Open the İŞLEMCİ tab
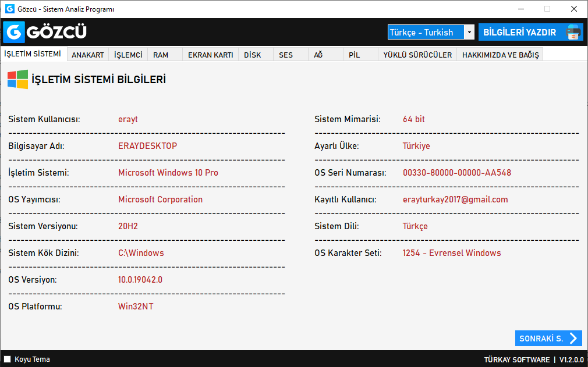 [128, 55]
